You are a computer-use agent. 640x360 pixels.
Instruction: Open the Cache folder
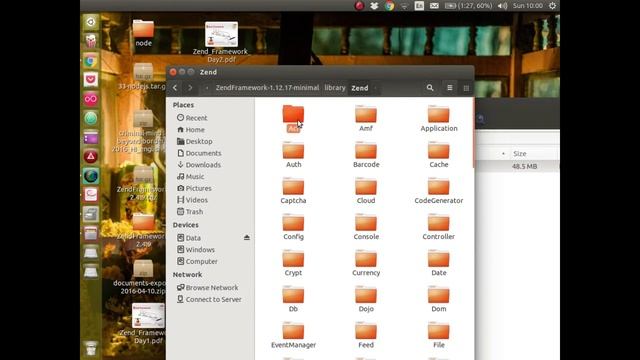439,155
